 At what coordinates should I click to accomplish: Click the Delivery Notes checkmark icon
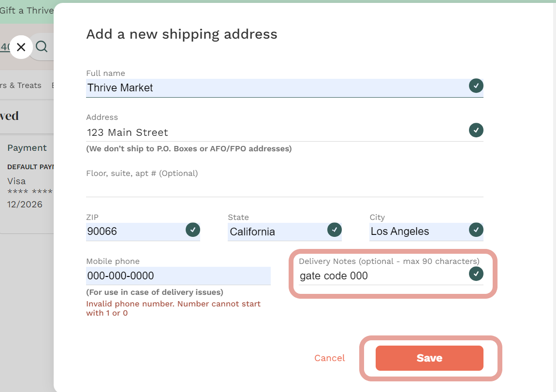click(476, 274)
